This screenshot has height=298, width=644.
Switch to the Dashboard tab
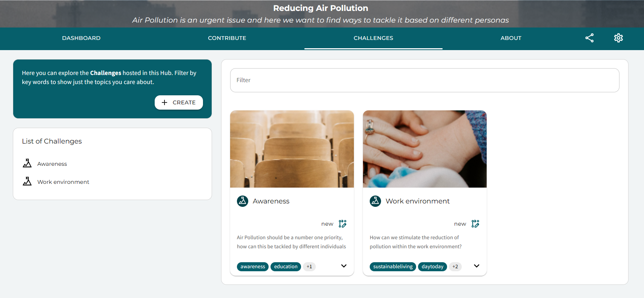(81, 38)
